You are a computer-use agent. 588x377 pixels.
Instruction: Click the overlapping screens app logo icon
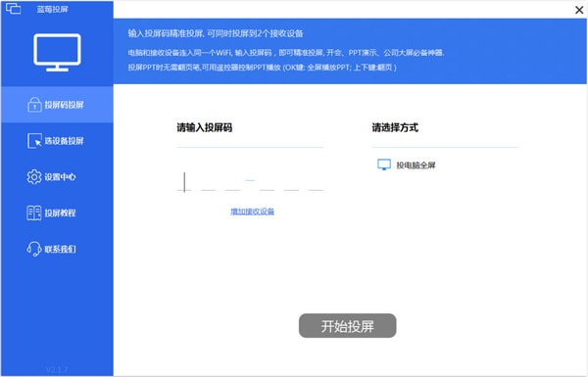[x=13, y=8]
